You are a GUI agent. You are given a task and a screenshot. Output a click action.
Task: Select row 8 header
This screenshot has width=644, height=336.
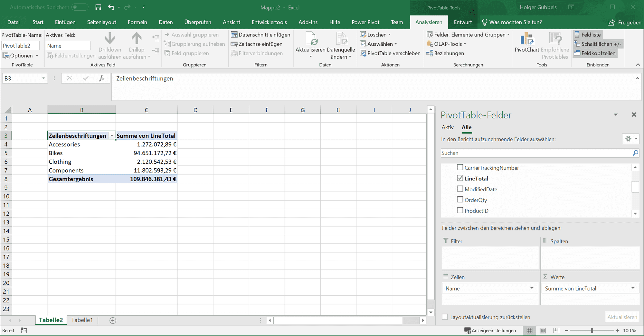pyautogui.click(x=6, y=179)
